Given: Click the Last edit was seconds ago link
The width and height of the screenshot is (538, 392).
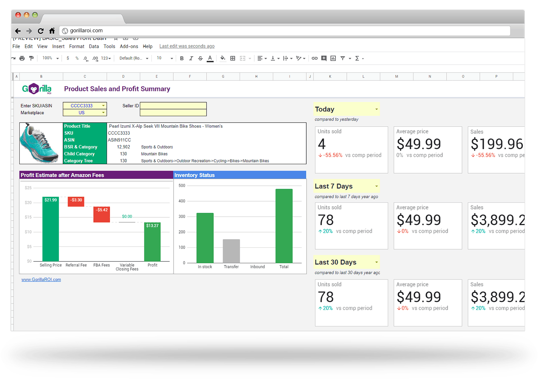Looking at the screenshot, I should (x=187, y=46).
